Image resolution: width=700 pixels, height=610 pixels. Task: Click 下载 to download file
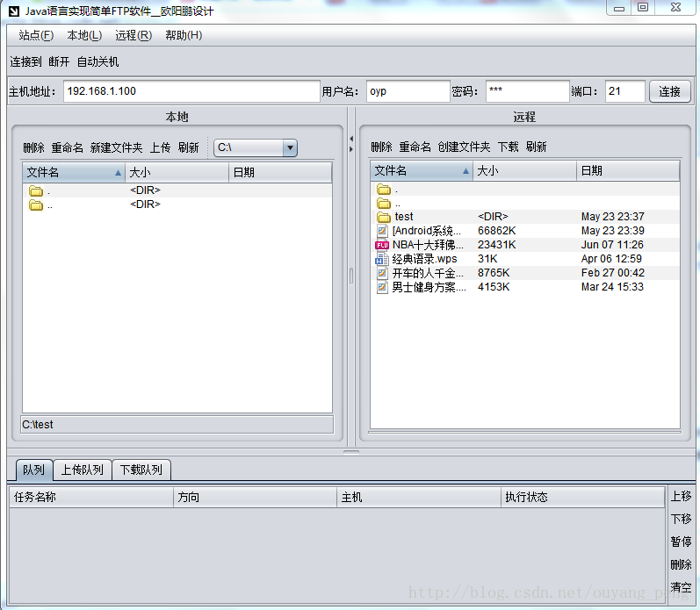pos(508,147)
